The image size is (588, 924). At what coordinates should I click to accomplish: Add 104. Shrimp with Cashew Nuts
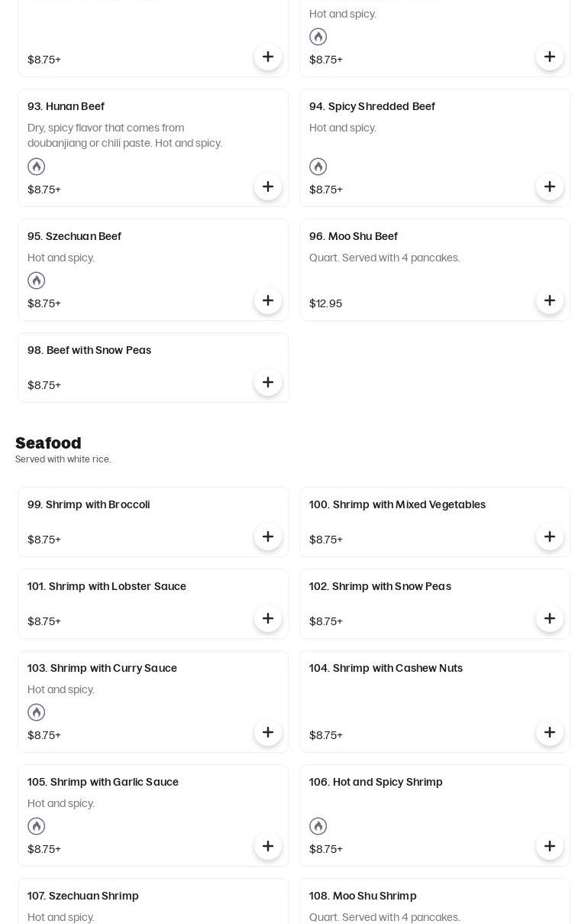pos(550,732)
